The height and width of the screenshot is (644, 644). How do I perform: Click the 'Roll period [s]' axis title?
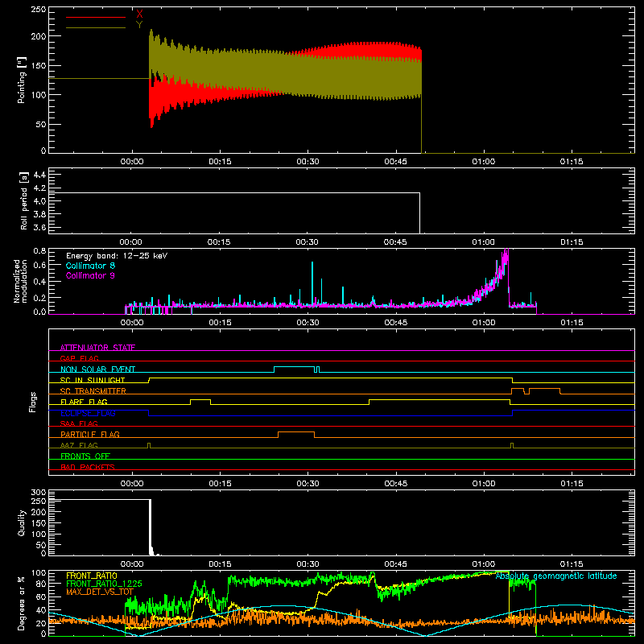(23, 200)
